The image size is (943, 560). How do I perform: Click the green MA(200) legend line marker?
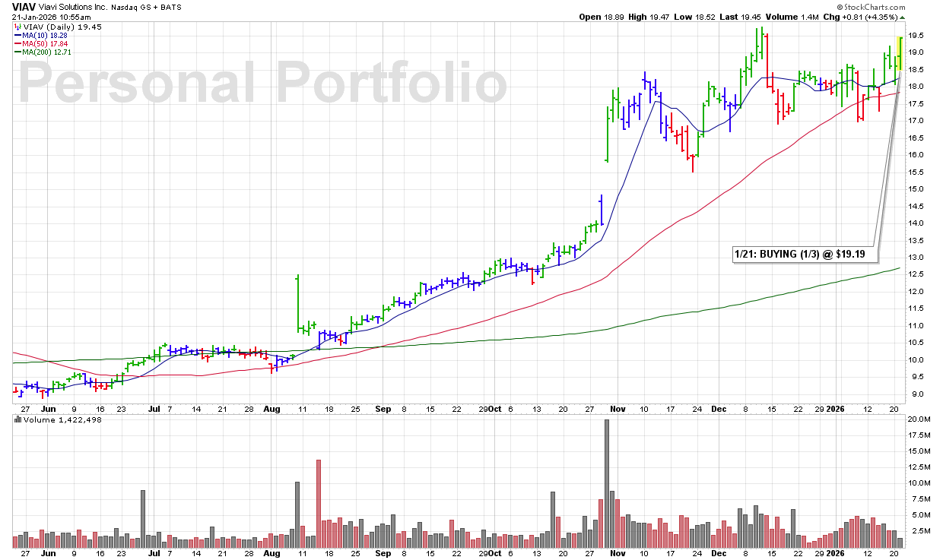[x=17, y=52]
